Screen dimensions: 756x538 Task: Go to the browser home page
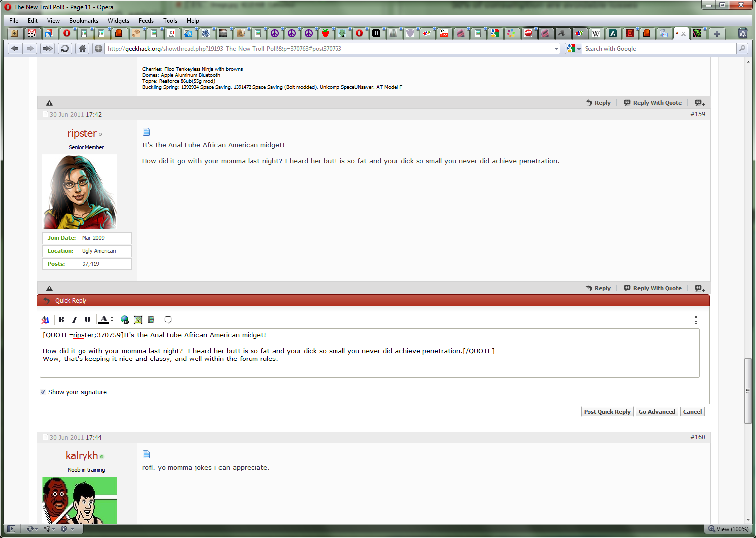click(82, 49)
